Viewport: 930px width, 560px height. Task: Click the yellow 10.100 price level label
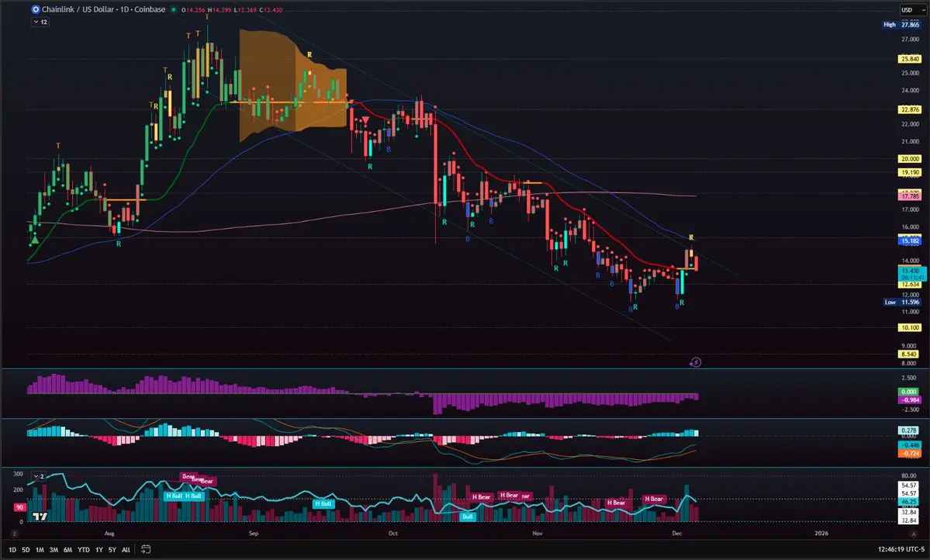tap(910, 327)
